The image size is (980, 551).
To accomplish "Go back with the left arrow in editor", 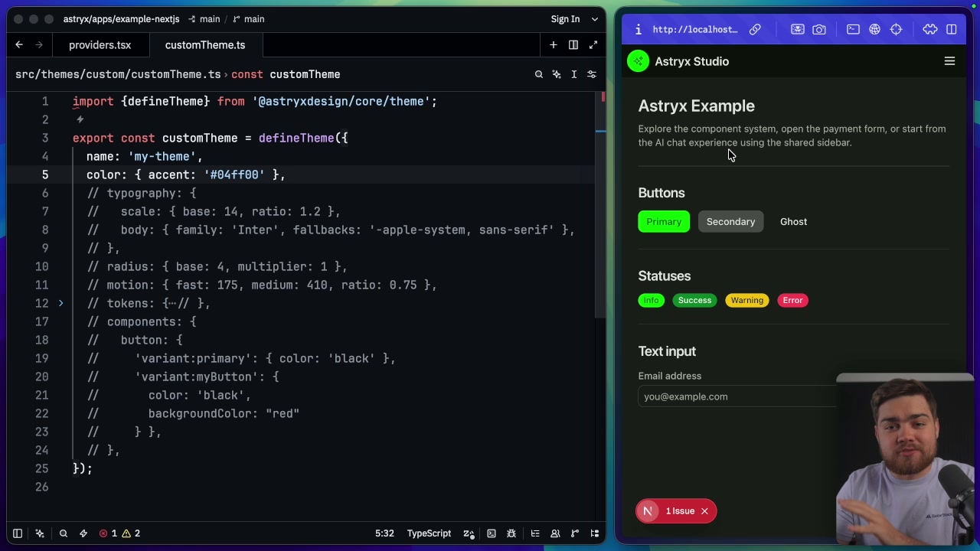I will pyautogui.click(x=19, y=45).
